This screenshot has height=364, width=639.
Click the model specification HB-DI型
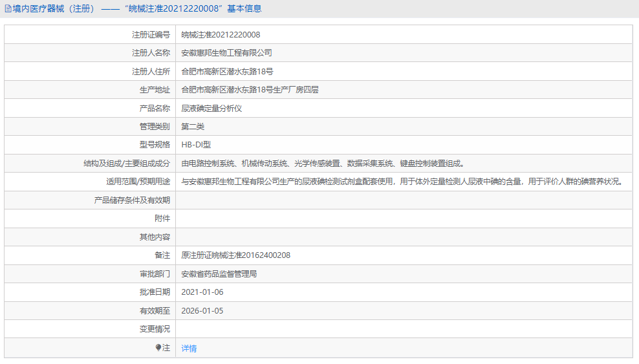[x=196, y=145]
